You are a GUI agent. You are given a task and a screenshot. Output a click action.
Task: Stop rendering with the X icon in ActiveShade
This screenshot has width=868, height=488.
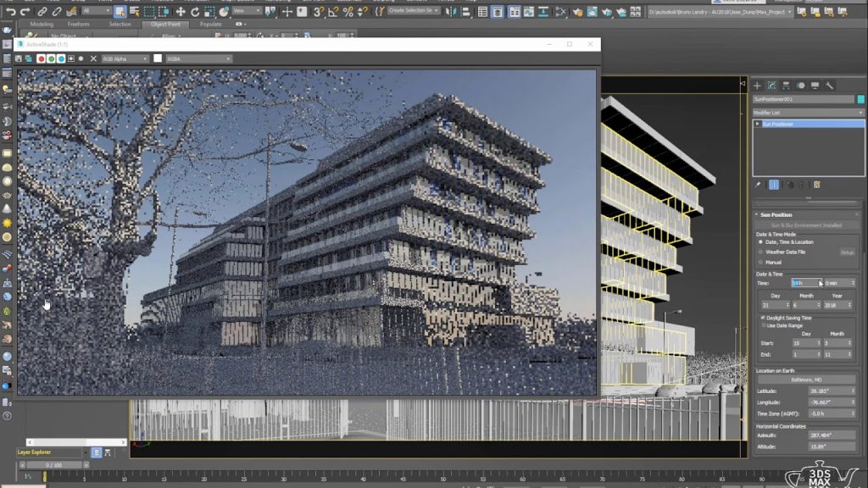click(x=93, y=58)
